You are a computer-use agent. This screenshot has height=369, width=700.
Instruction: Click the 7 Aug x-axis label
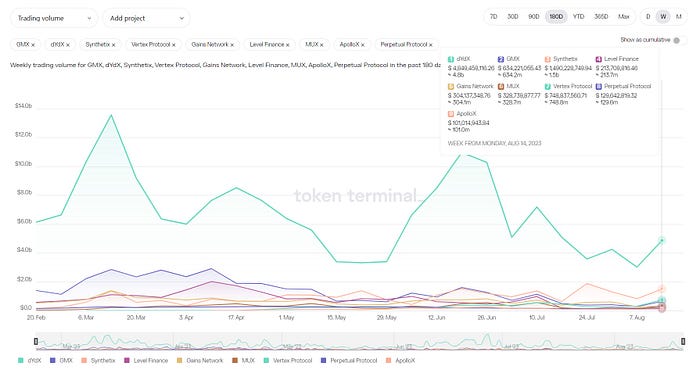[637, 318]
